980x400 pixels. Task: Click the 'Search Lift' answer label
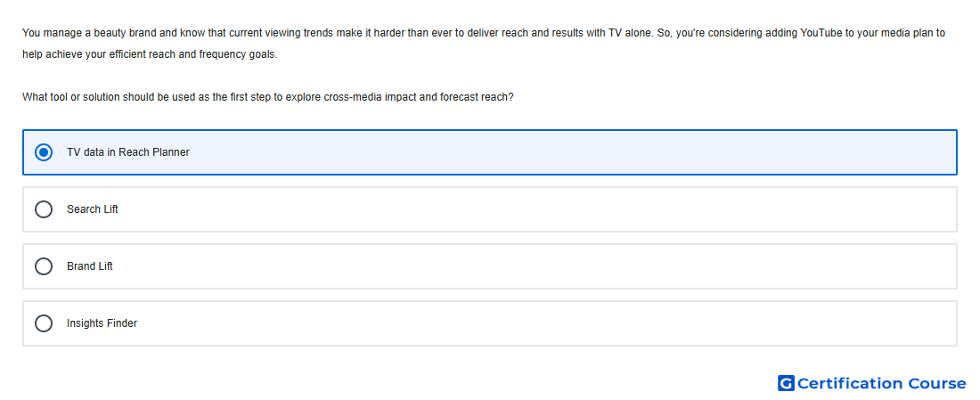[93, 209]
